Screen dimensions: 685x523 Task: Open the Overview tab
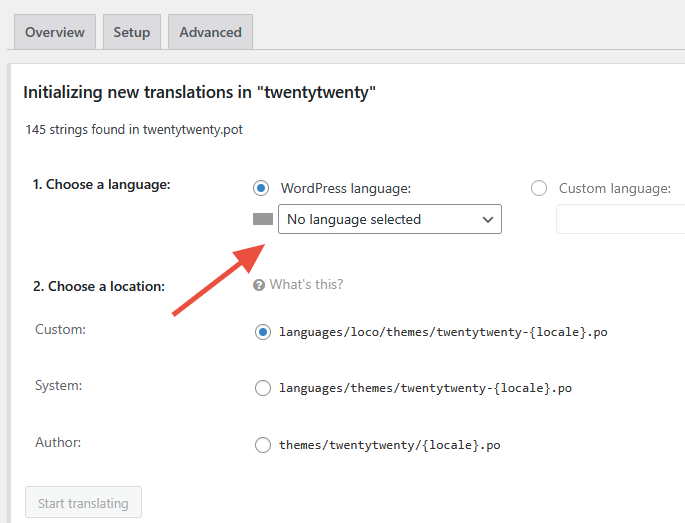click(x=55, y=32)
